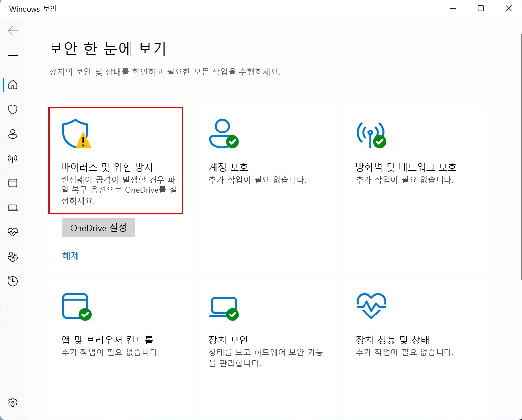Open App & browser control icon in sidebar
This screenshot has width=522, height=420.
click(x=13, y=183)
